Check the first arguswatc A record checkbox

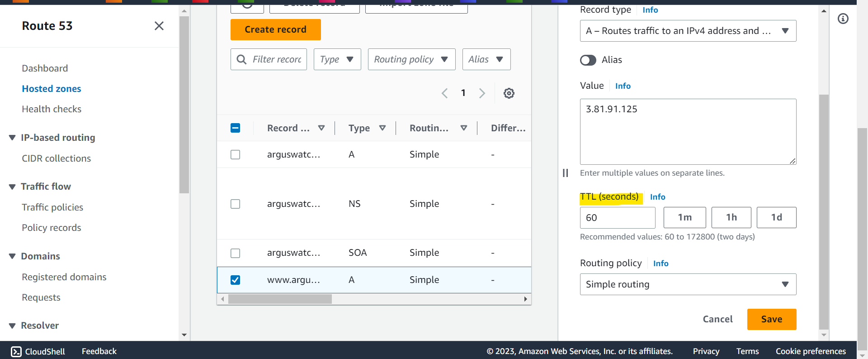click(235, 155)
